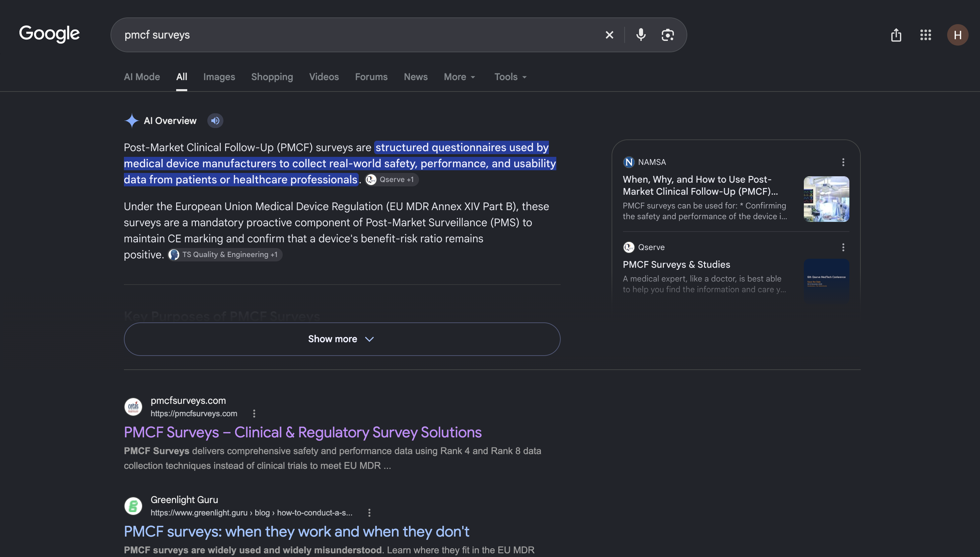This screenshot has width=980, height=557.
Task: Click the Qserve favicon in the source card
Action: 629,247
